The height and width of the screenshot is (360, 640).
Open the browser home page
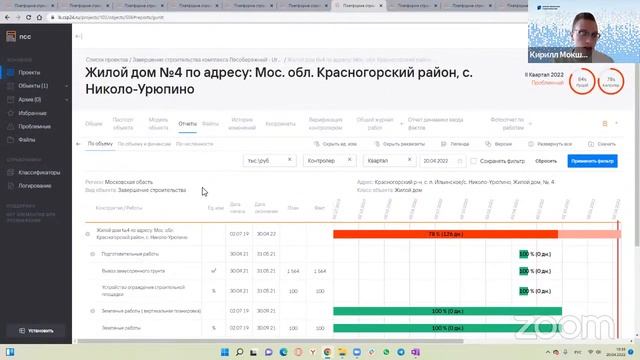(x=39, y=18)
